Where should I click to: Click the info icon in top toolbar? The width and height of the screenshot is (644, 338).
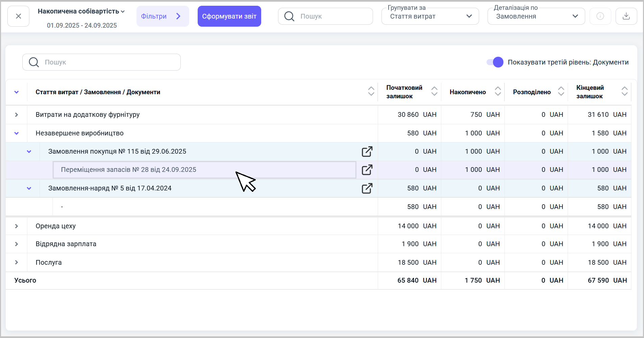click(x=600, y=16)
